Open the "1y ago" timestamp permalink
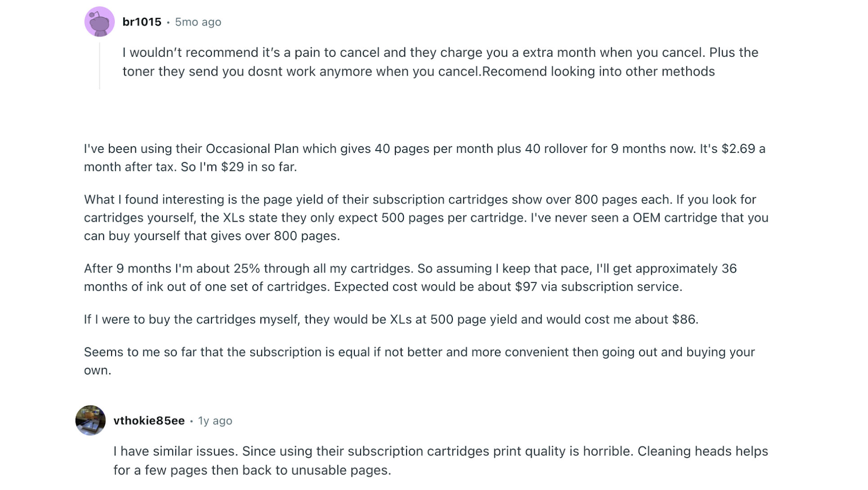The width and height of the screenshot is (868, 490). (215, 421)
